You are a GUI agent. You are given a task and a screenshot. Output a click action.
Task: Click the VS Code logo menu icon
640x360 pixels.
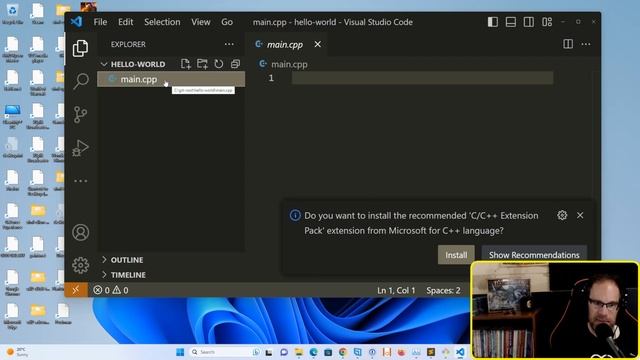click(x=76, y=22)
